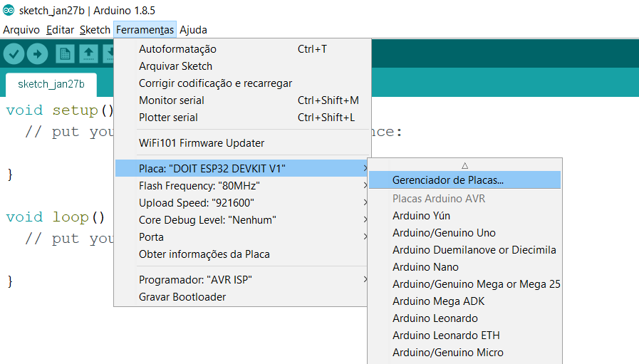The height and width of the screenshot is (364, 639).
Task: Select Arduino Mega ADK board
Action: coord(464,301)
